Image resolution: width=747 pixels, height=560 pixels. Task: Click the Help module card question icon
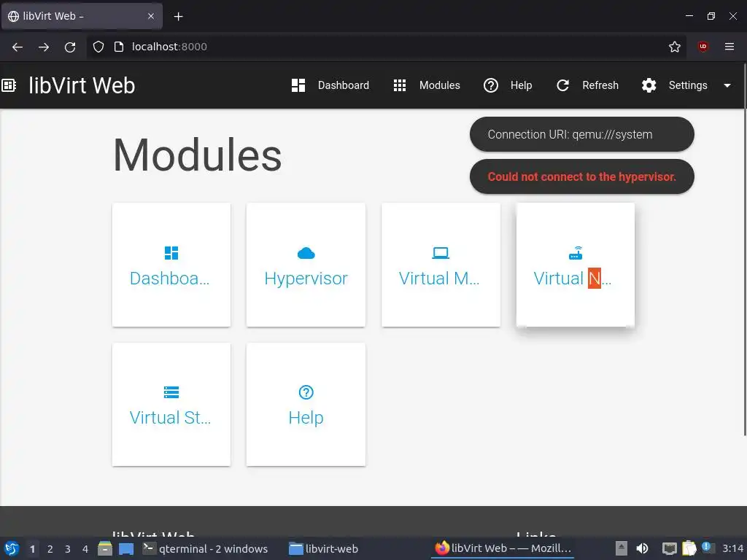(306, 392)
